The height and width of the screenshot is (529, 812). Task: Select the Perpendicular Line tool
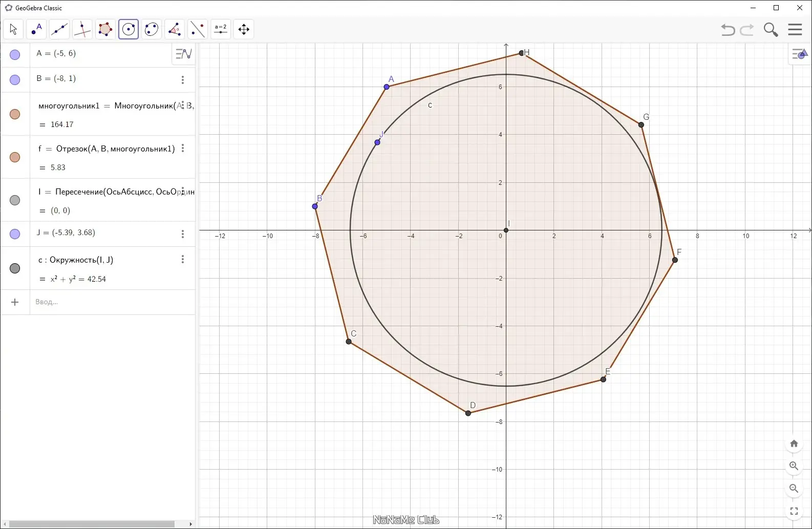[82, 29]
